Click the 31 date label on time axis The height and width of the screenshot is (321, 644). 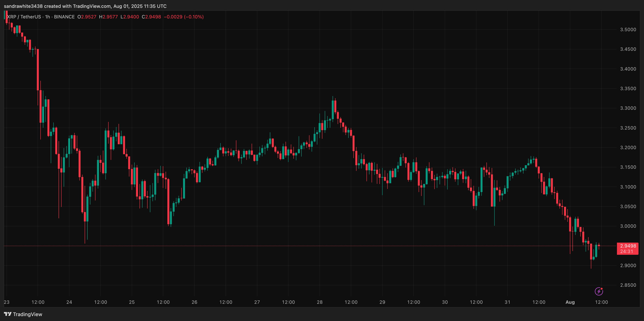tap(507, 302)
